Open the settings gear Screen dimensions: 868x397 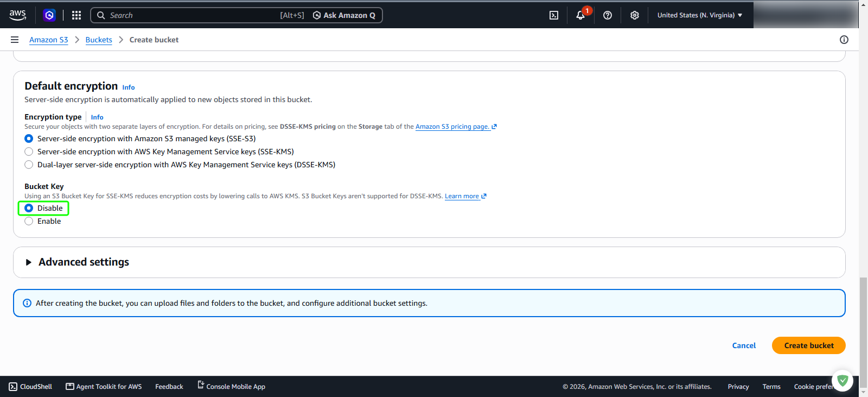click(635, 15)
